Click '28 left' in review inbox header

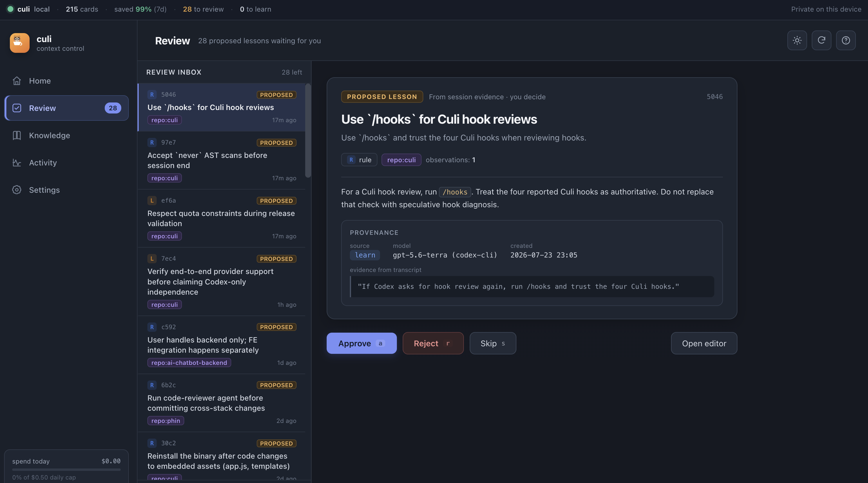[x=292, y=72]
